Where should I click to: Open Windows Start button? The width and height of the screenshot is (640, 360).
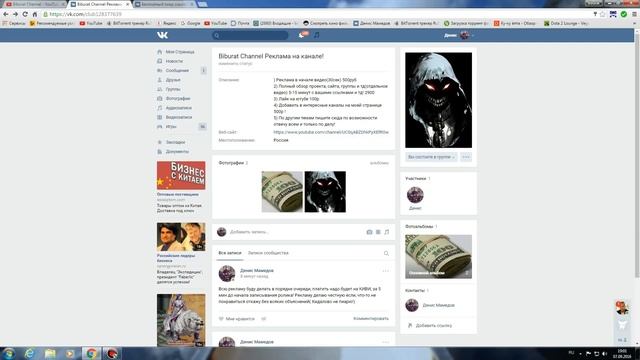click(x=8, y=353)
